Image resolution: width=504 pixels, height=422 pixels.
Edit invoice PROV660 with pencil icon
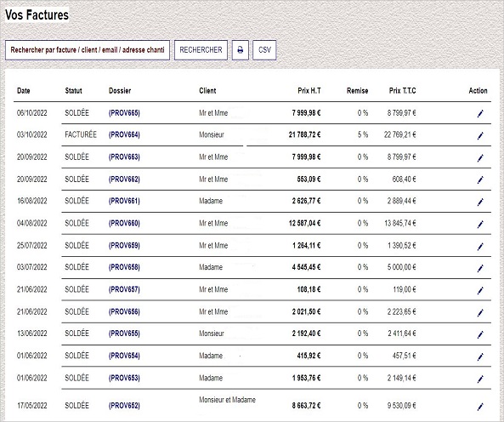(x=480, y=225)
